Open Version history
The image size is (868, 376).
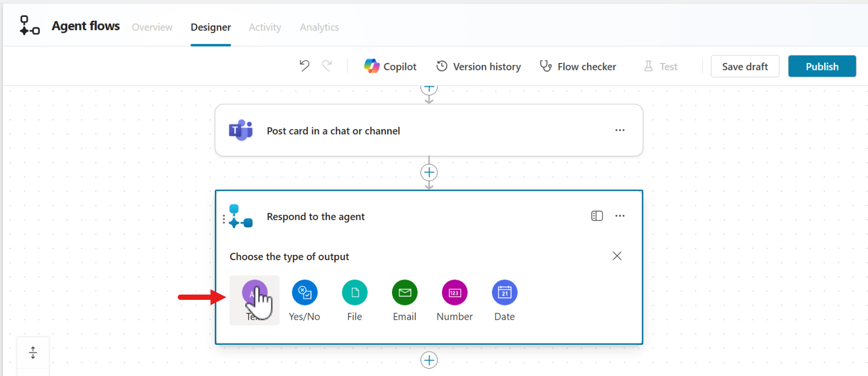[478, 67]
